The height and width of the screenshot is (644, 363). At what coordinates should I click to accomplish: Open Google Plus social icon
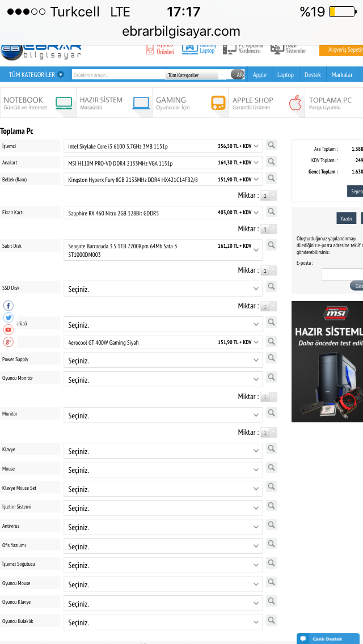8,342
